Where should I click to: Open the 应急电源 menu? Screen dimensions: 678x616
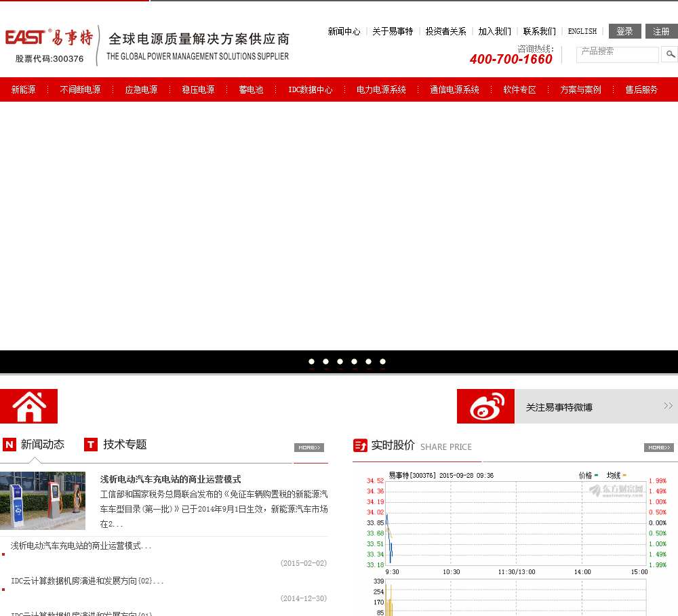click(x=141, y=89)
